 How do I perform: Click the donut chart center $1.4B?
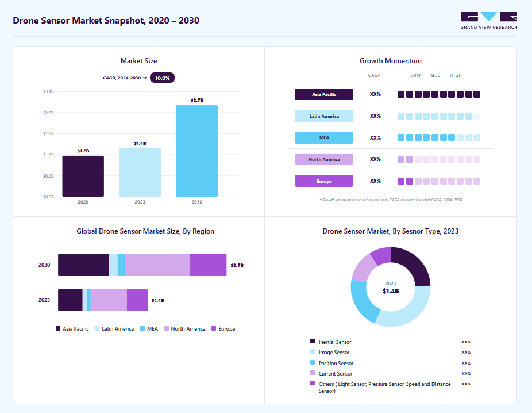(x=391, y=291)
